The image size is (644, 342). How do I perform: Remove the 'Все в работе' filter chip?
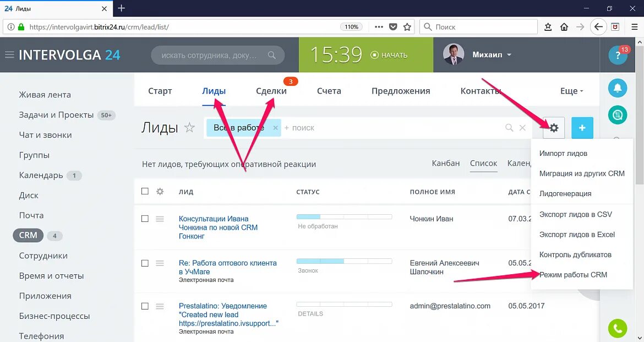pyautogui.click(x=275, y=128)
